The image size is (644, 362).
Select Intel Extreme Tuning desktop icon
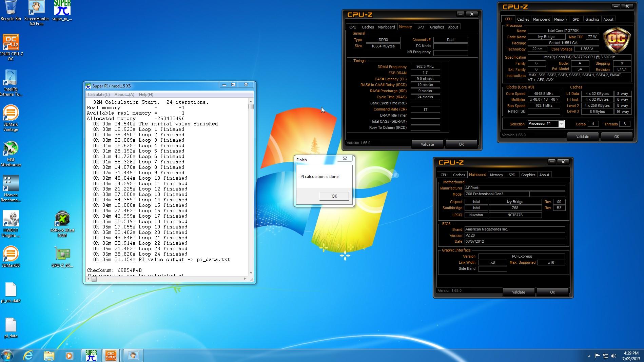click(11, 83)
